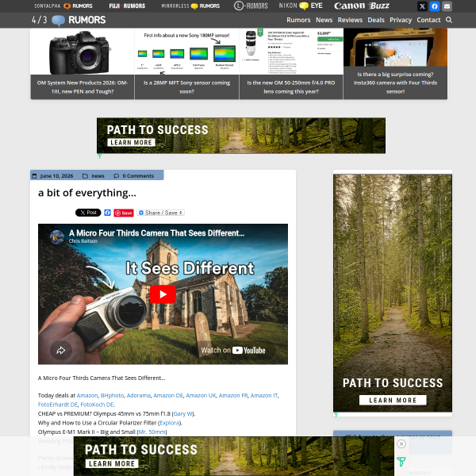Click the Insta360 camera thumbnail

click(395, 48)
